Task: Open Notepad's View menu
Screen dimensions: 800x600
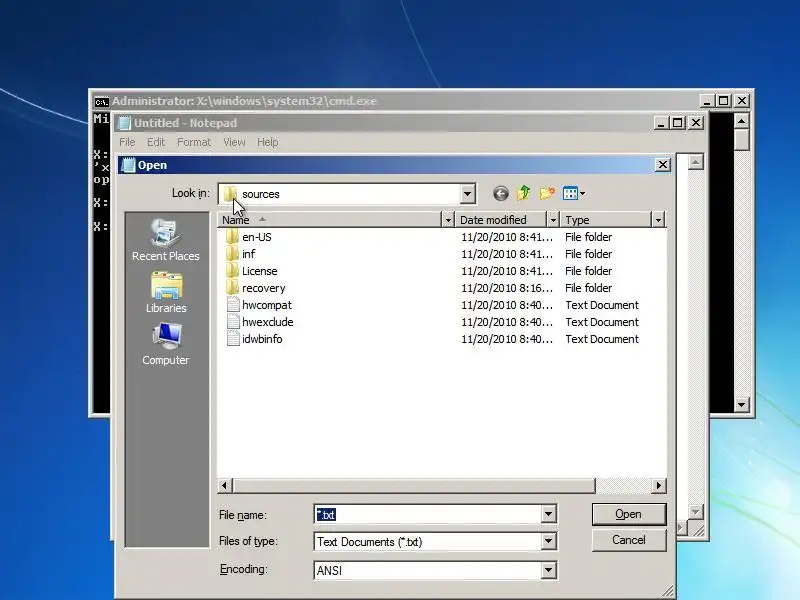Action: (234, 142)
